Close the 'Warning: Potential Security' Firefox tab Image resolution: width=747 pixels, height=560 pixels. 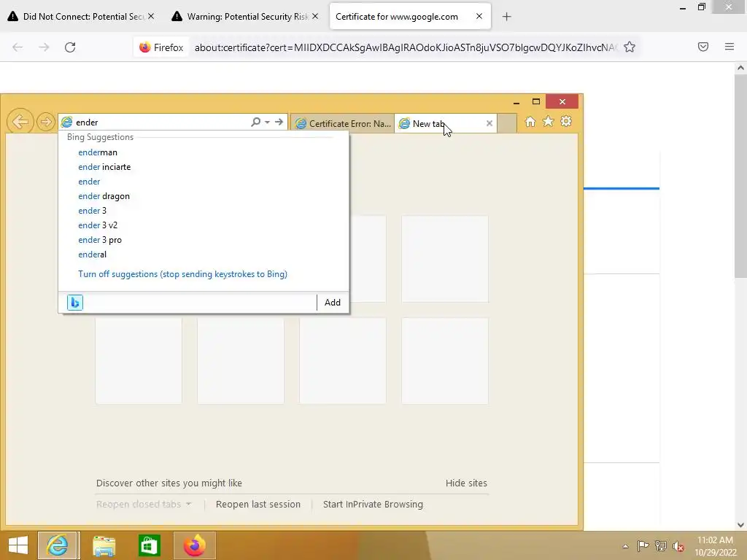pyautogui.click(x=315, y=16)
